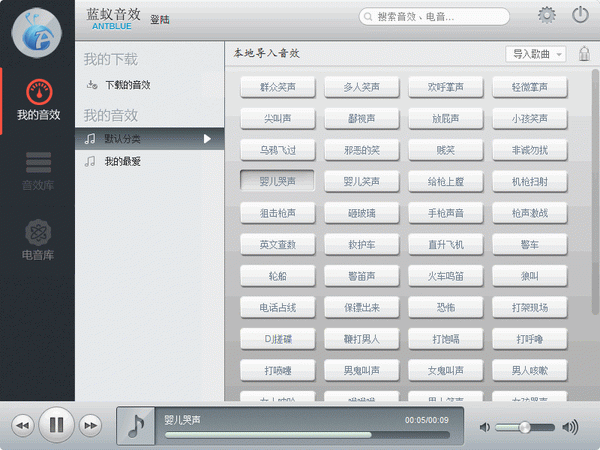
Task: Click the music note album thumbnail
Action: pos(136,426)
